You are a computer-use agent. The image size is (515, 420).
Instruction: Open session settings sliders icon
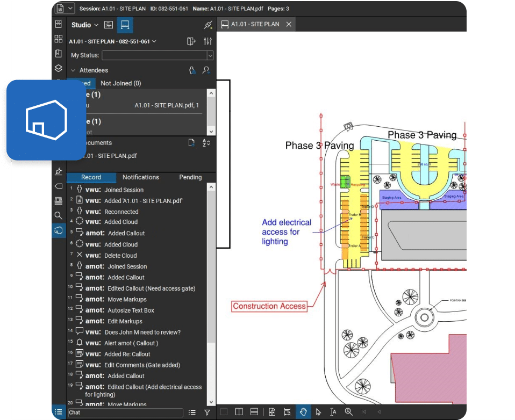coord(208,41)
